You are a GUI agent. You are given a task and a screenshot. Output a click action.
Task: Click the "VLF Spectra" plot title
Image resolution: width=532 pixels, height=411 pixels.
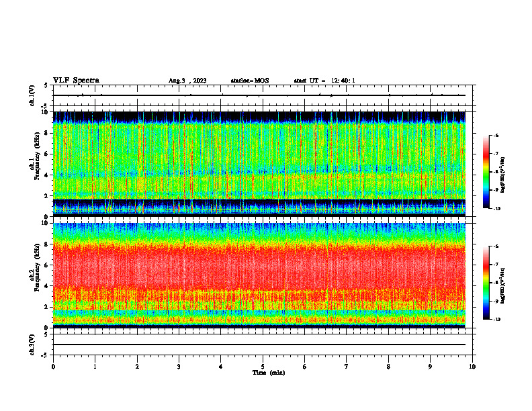(x=76, y=81)
